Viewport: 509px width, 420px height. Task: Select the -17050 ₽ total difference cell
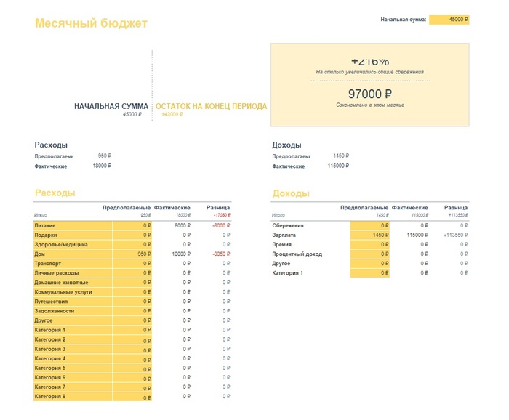point(222,215)
